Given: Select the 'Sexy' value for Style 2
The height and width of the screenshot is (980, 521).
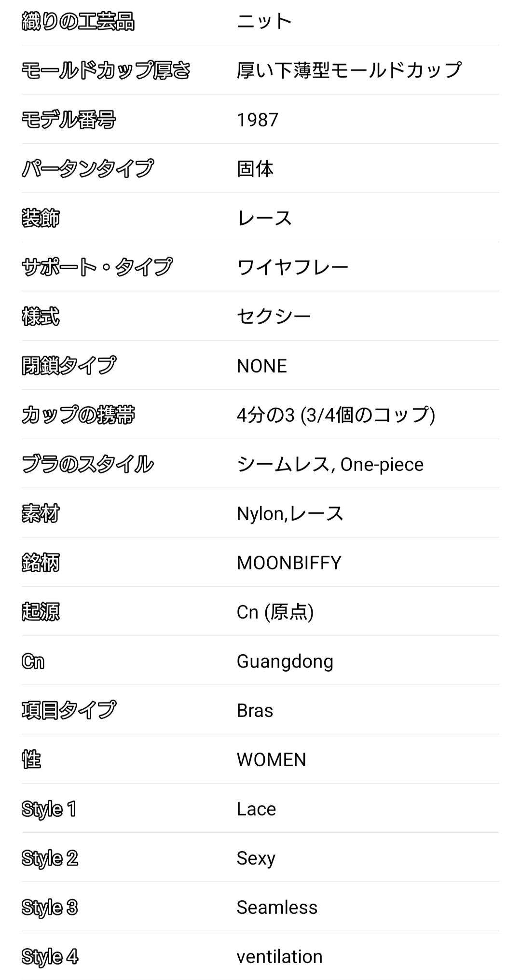Looking at the screenshot, I should (256, 858).
